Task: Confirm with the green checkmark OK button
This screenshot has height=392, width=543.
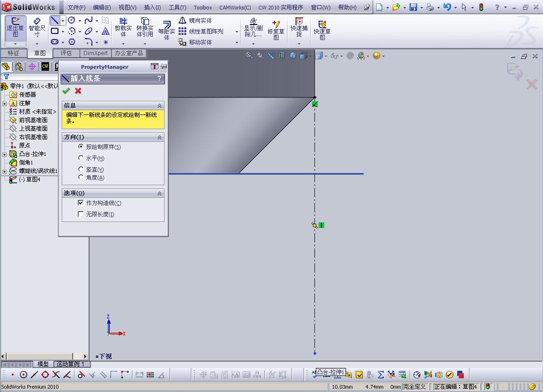Action: click(66, 91)
